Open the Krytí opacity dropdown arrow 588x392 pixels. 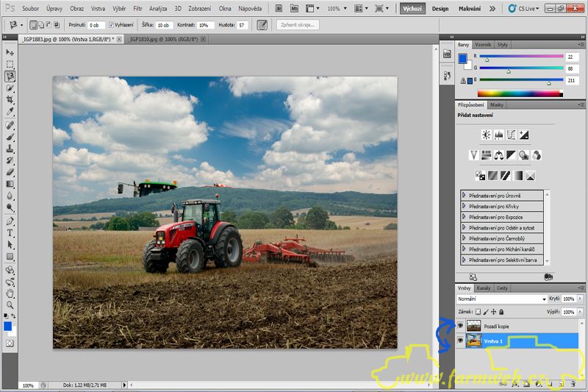[581, 299]
